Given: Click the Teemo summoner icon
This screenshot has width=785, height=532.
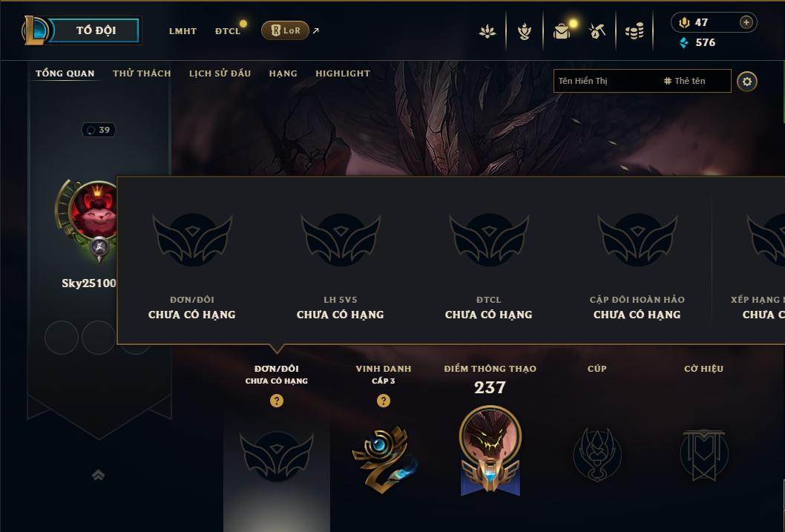Looking at the screenshot, I should (93, 211).
